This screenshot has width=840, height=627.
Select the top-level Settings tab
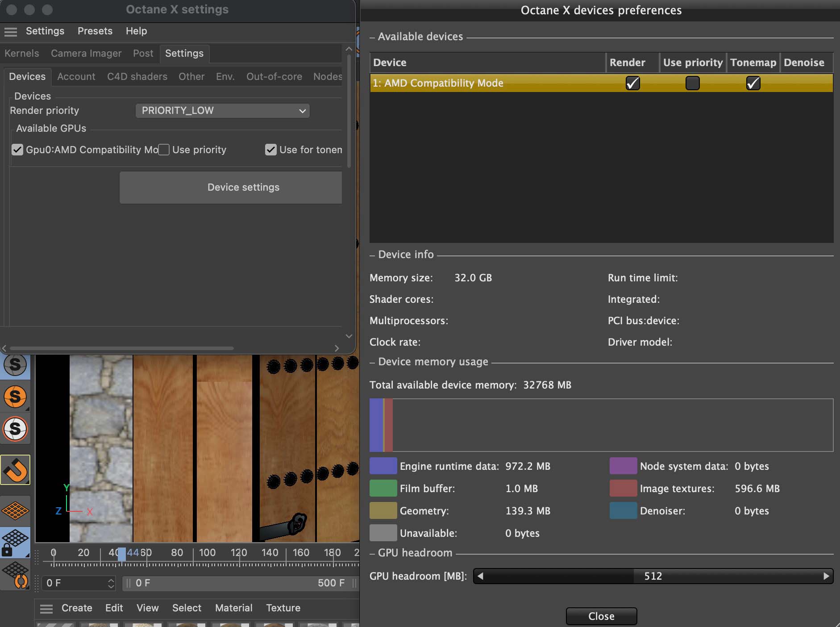(184, 53)
